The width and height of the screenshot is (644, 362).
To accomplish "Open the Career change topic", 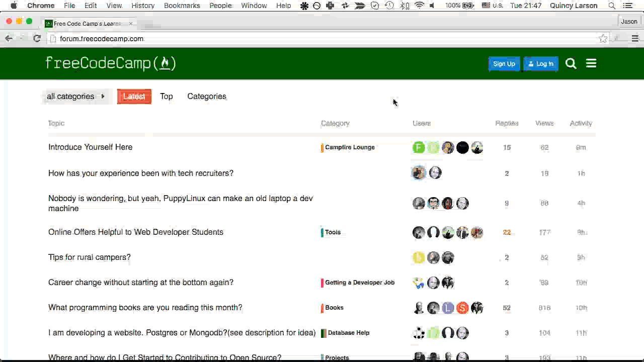I will click(141, 282).
